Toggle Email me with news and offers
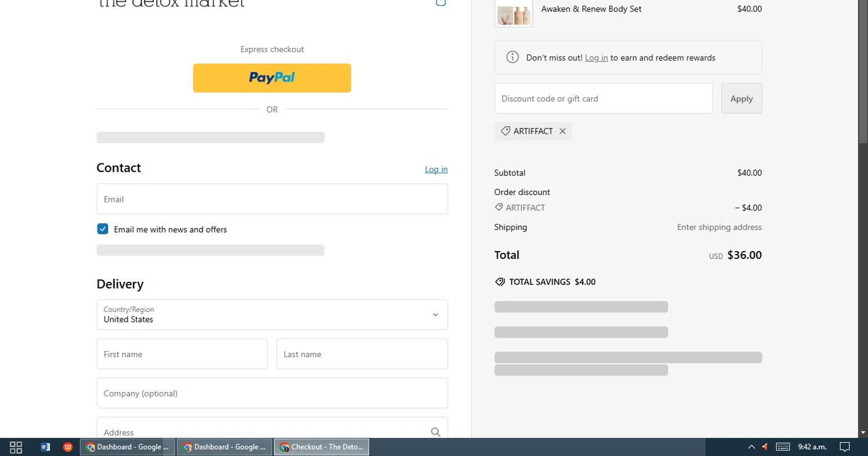Viewport: 868px width, 456px height. pos(102,229)
